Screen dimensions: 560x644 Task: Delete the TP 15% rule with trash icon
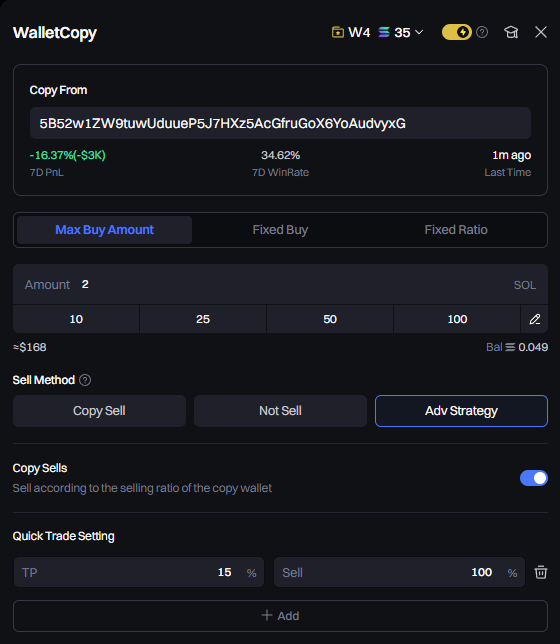(x=541, y=572)
